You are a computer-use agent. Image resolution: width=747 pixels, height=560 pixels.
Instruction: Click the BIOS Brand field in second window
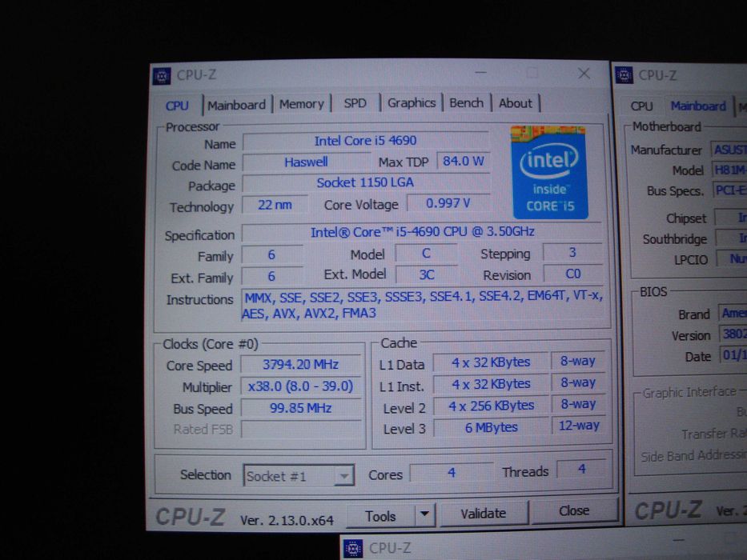coord(733,314)
